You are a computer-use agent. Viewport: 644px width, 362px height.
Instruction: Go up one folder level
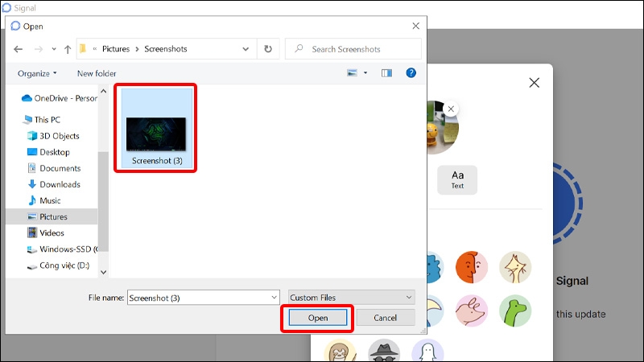[x=68, y=49]
